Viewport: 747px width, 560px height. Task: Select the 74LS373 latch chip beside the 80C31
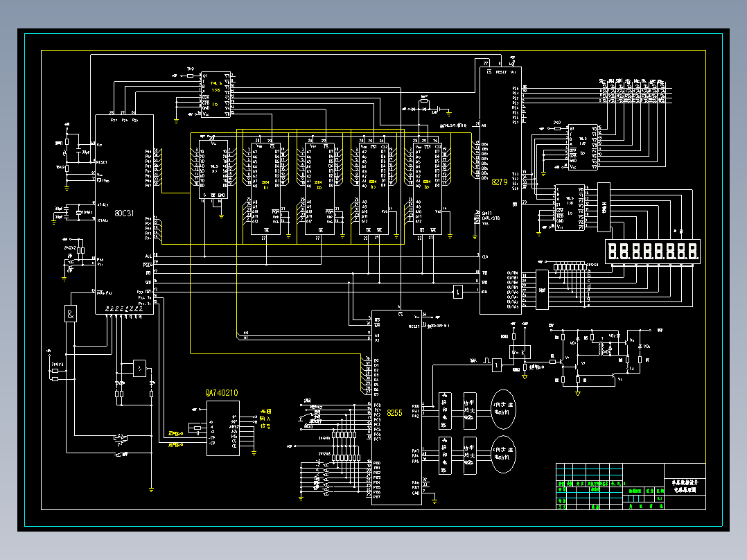(213, 169)
